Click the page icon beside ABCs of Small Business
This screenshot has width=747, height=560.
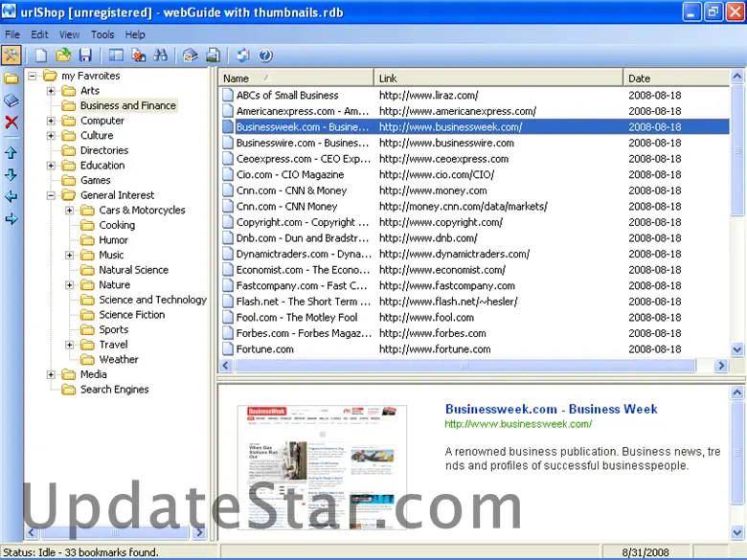228,95
